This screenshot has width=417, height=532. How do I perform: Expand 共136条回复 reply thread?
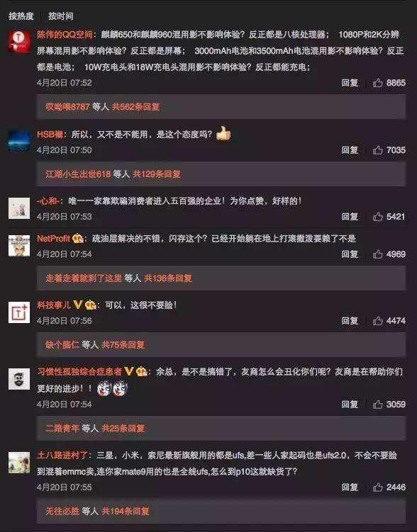[168, 278]
